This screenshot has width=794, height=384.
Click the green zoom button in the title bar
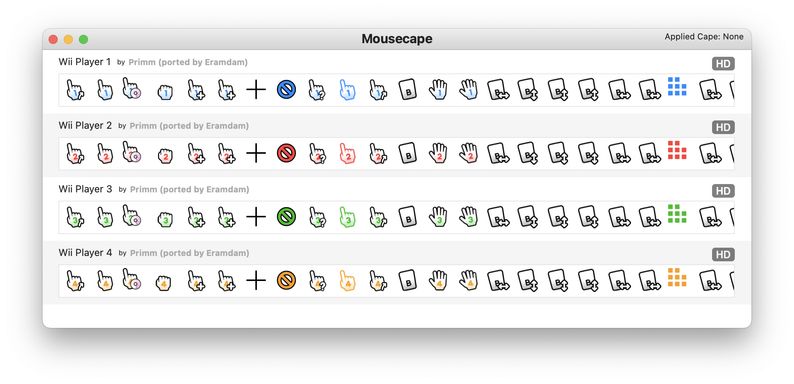84,39
